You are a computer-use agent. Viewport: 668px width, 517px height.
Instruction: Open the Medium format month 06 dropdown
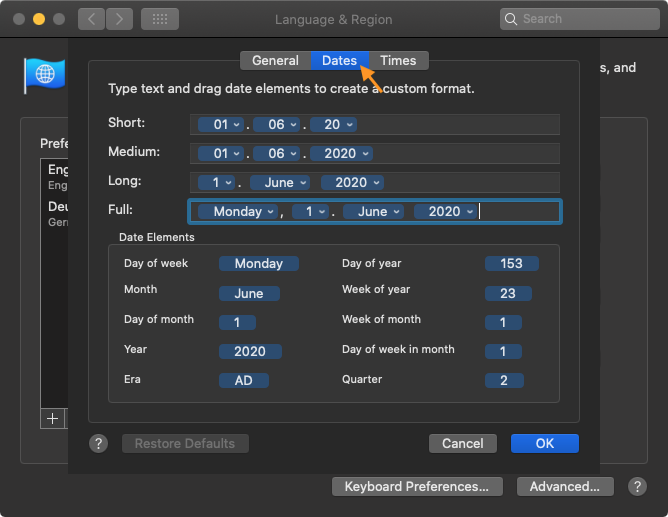[276, 153]
